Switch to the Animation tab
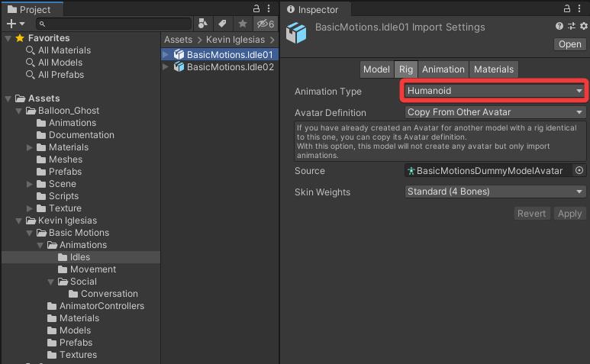590x364 pixels. [443, 69]
